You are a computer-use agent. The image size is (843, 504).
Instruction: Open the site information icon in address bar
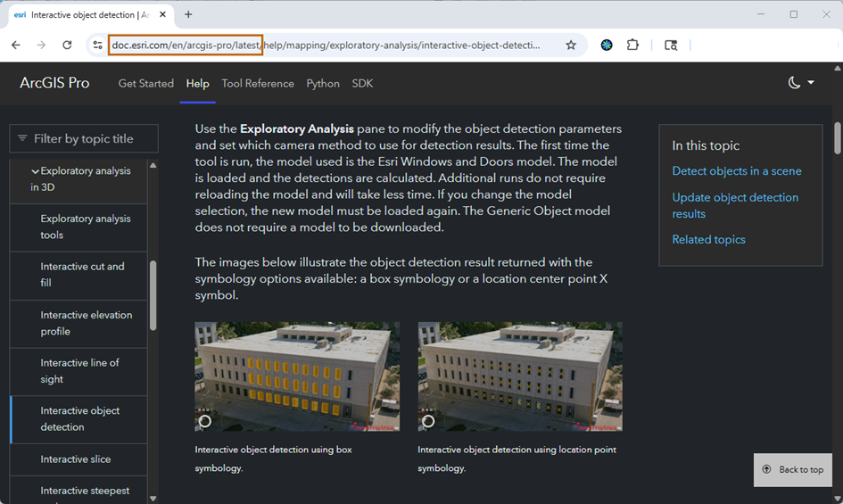(97, 45)
